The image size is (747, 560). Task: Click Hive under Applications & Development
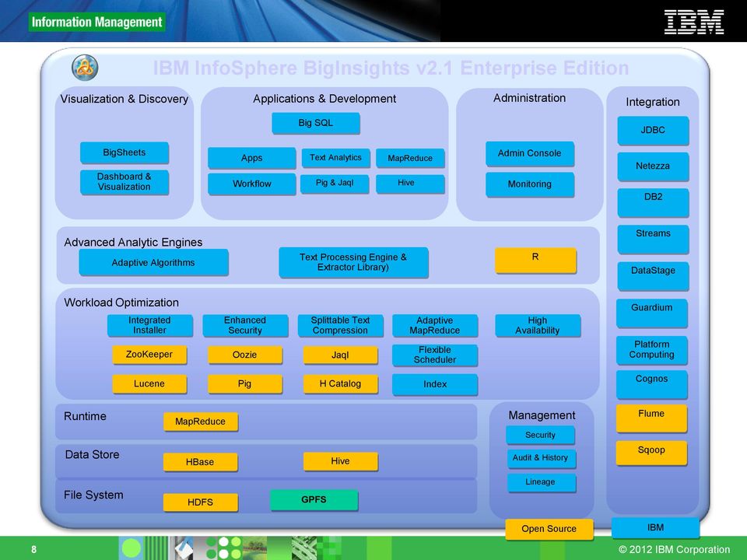click(410, 184)
